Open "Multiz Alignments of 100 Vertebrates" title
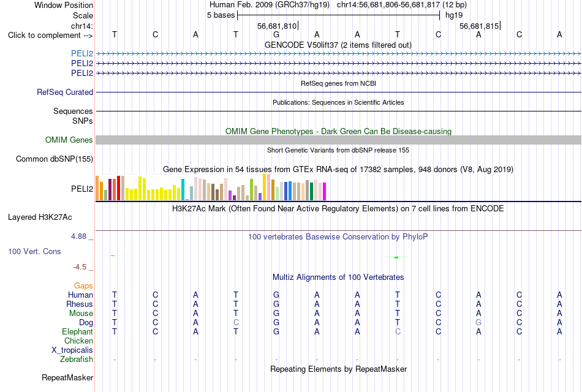Viewport: 582px width, 392px height. (338, 277)
